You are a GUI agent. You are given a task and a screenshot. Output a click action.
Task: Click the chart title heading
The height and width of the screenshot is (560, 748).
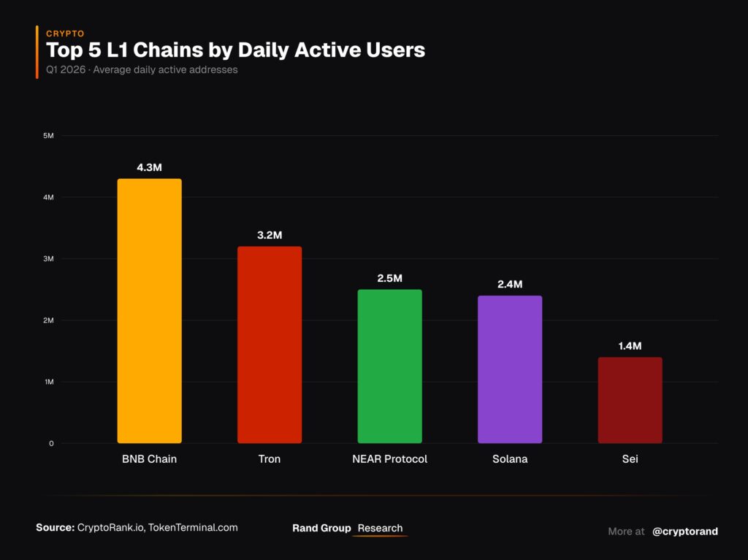(236, 50)
